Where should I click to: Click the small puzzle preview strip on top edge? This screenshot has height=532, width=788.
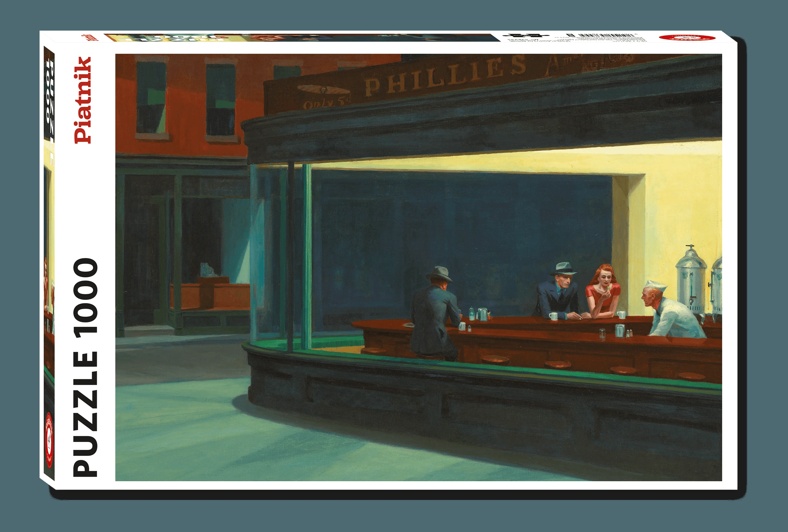click(302, 37)
